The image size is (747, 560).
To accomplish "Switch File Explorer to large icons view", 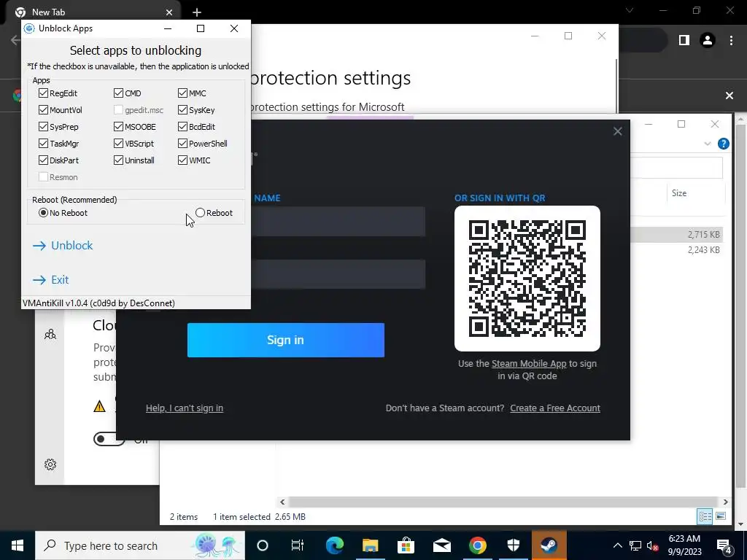I will click(x=721, y=517).
